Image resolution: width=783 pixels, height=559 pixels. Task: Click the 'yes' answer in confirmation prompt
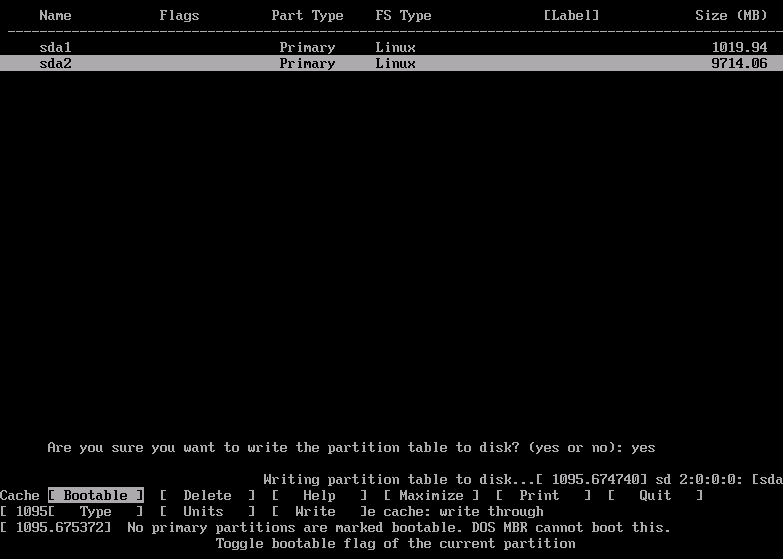(x=643, y=448)
